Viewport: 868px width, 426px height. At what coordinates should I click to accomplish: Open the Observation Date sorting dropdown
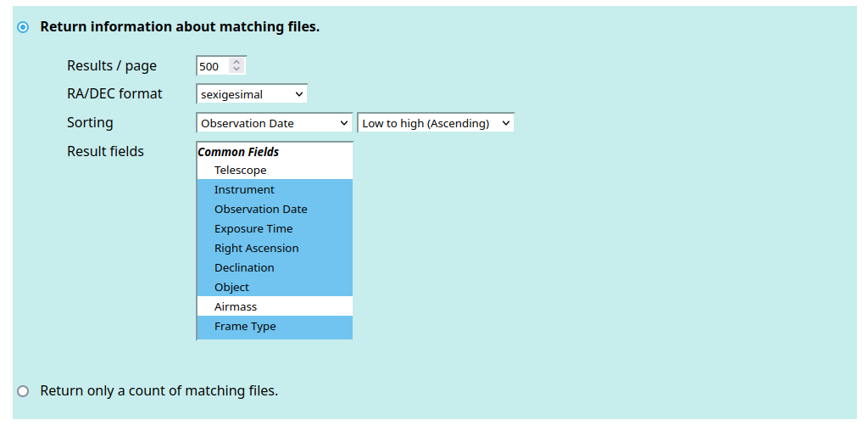[x=274, y=123]
